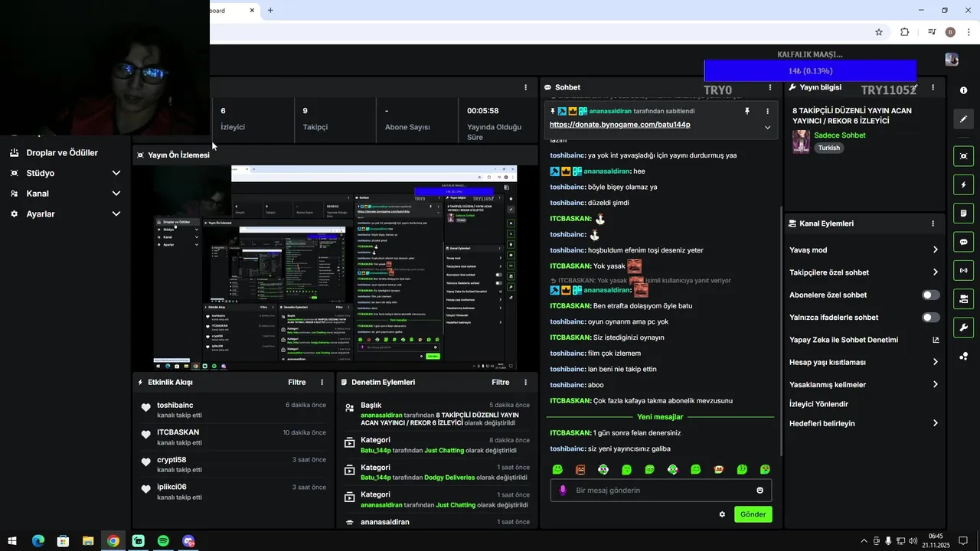Open Hesap yaşı kısıtlaması options arrow
This screenshot has width=980, height=551.
tap(935, 362)
